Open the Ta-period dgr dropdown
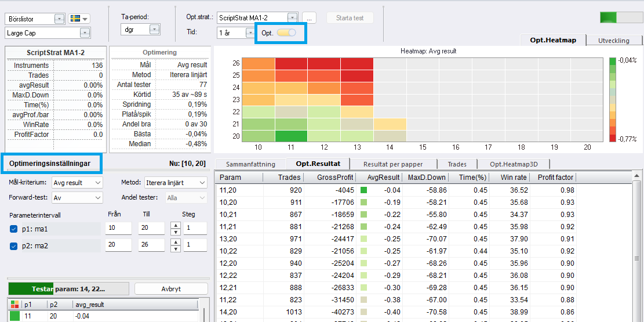Image resolution: width=644 pixels, height=322 pixels. (154, 30)
